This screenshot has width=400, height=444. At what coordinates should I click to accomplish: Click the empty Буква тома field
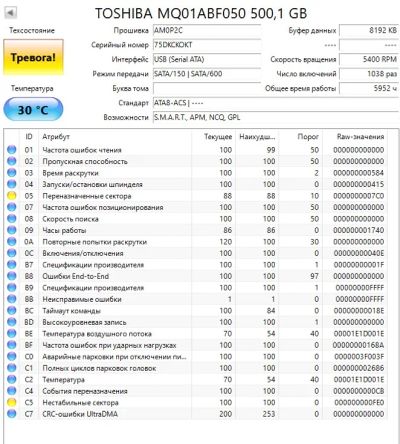pyautogui.click(x=207, y=89)
